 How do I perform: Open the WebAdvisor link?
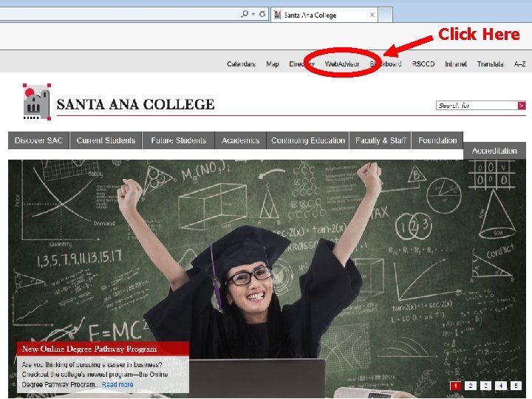click(341, 64)
